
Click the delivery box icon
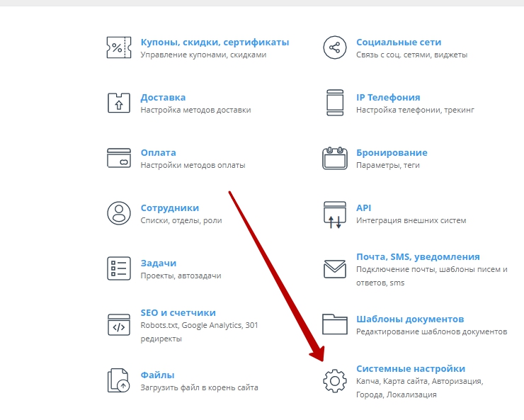[118, 103]
